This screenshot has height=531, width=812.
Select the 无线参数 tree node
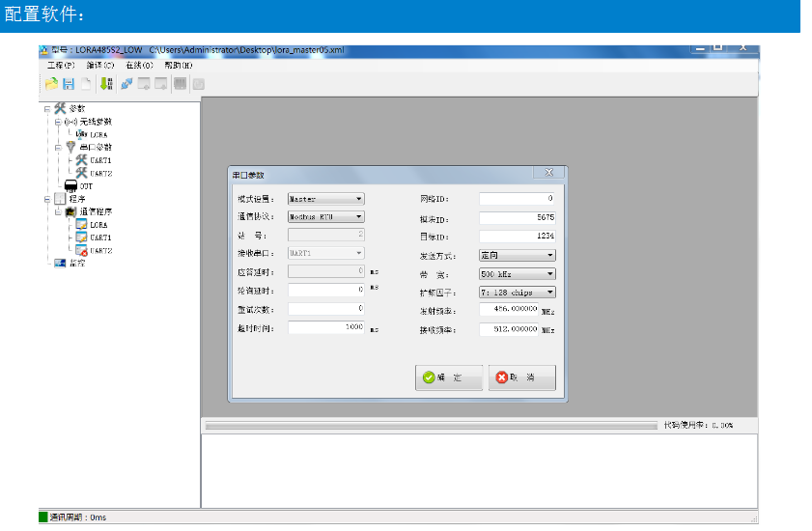click(x=96, y=122)
